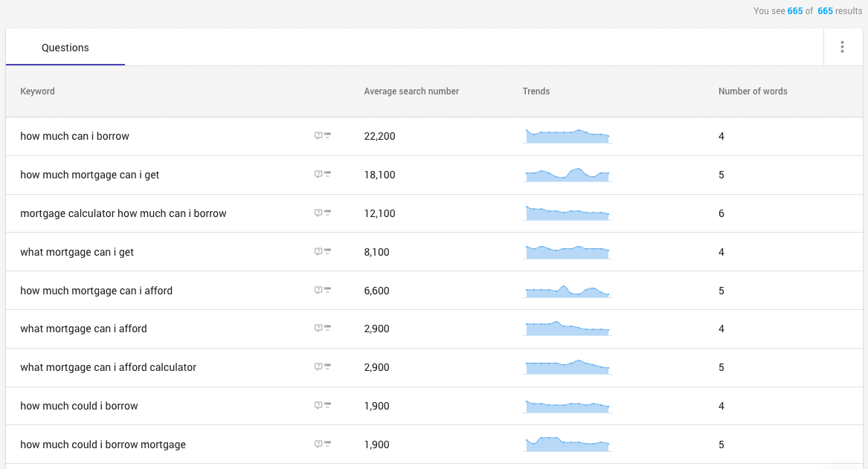Screen dimensions: 868x469
Task: Select keyword 'mortgage calculator how much can i borrow'
Action: click(x=123, y=213)
